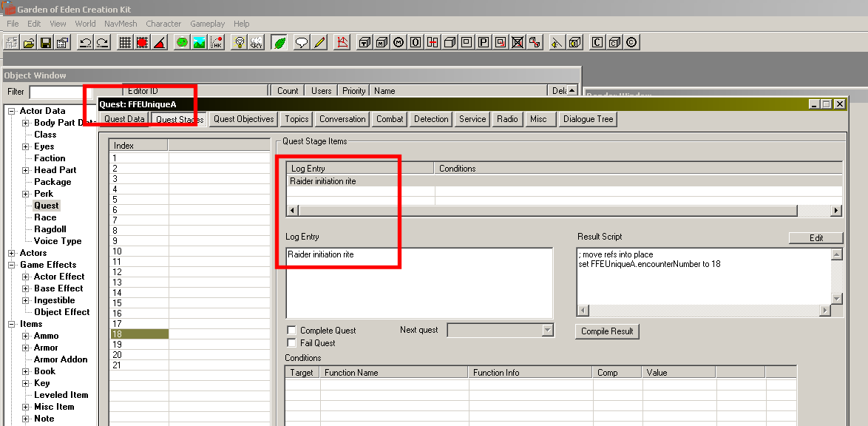Open dialogue speech bubble icon
Screen dimensions: 868x426
302,43
